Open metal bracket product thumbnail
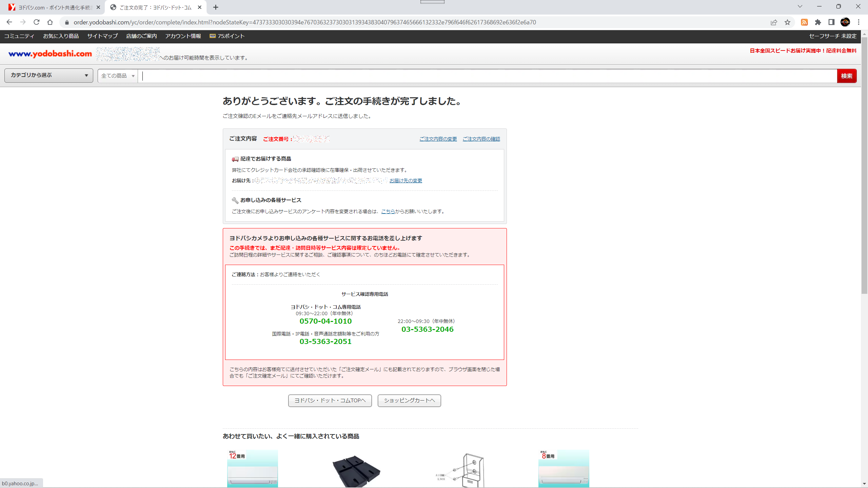The width and height of the screenshot is (868, 488). pos(460,470)
